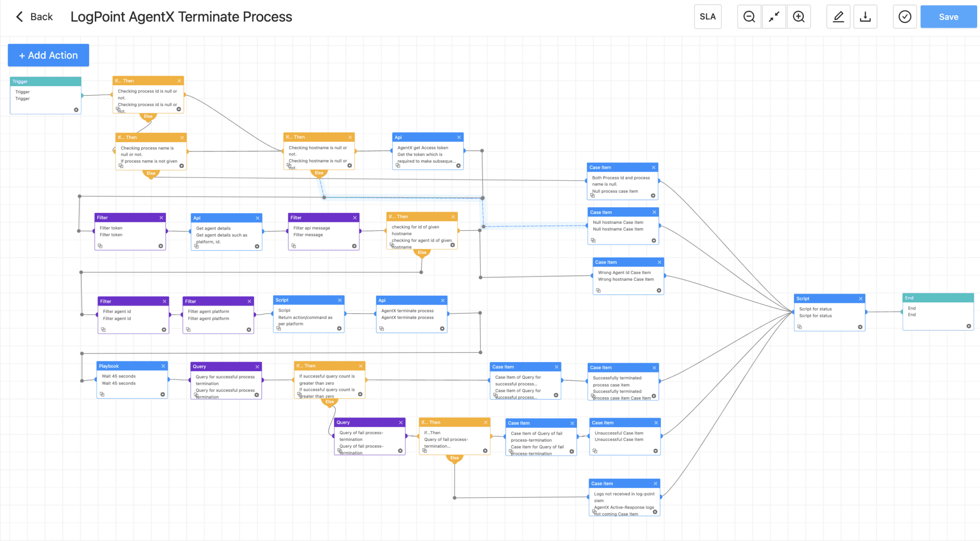The height and width of the screenshot is (541, 980).
Task: Click the checkmark validate icon
Action: [x=904, y=17]
